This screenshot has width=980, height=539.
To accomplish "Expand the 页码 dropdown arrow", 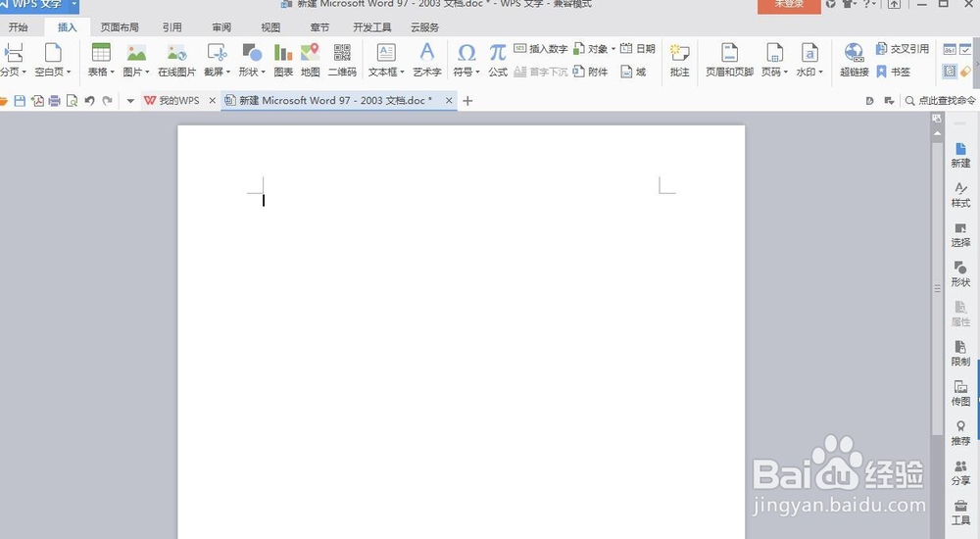I will coord(786,72).
